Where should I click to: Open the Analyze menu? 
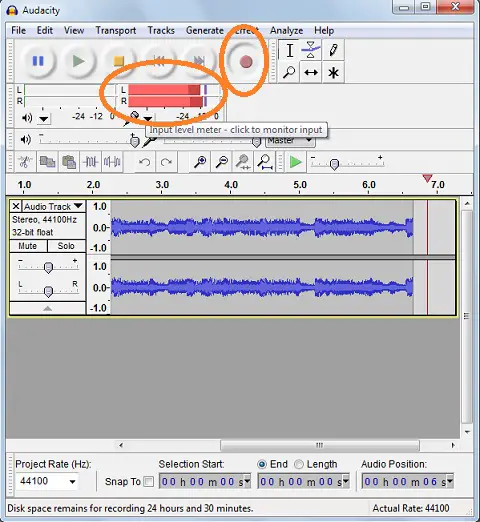click(286, 30)
